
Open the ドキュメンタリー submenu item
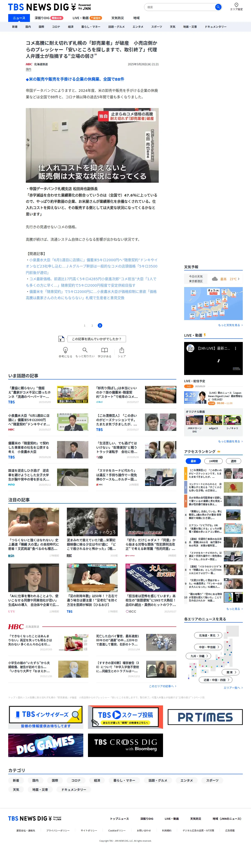click(x=216, y=27)
